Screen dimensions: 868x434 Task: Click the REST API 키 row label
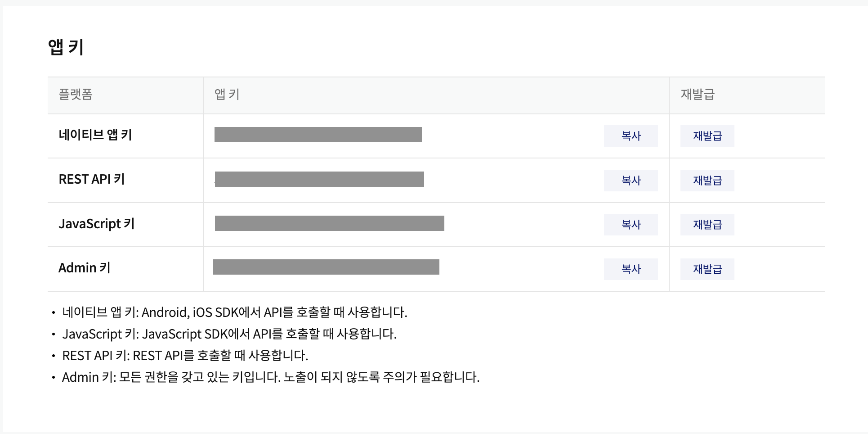pos(92,179)
